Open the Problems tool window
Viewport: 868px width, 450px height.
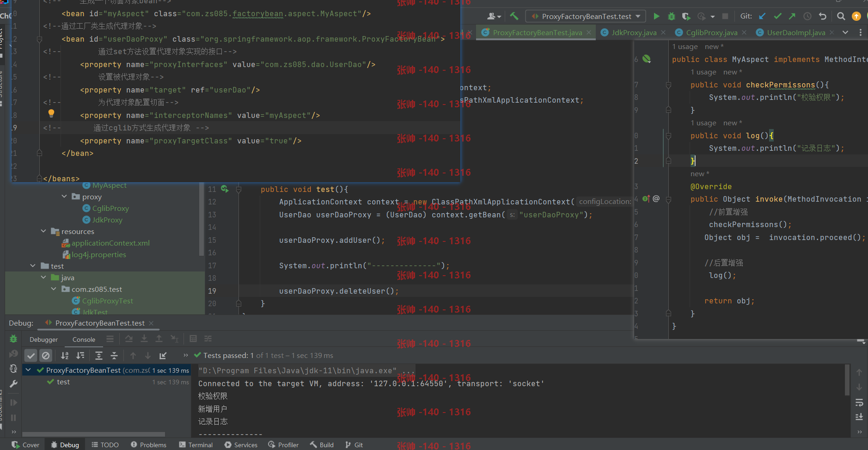tap(148, 445)
